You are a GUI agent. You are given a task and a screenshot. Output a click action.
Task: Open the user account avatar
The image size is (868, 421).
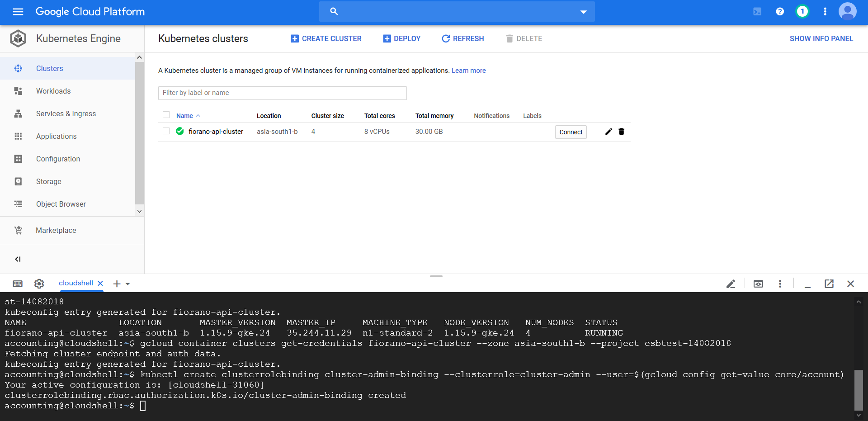pyautogui.click(x=848, y=12)
